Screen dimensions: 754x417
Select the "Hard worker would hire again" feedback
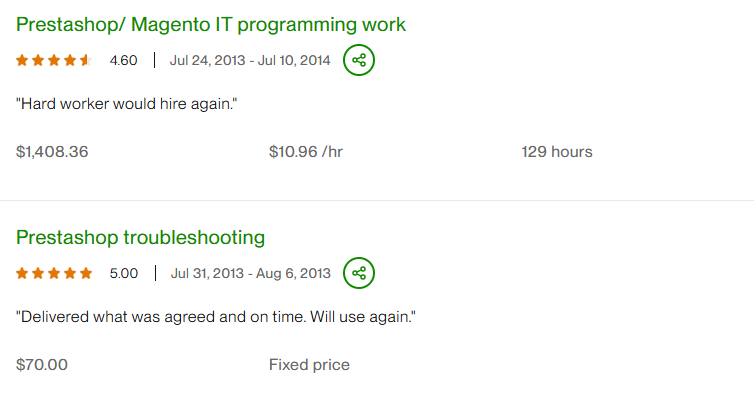tap(126, 103)
